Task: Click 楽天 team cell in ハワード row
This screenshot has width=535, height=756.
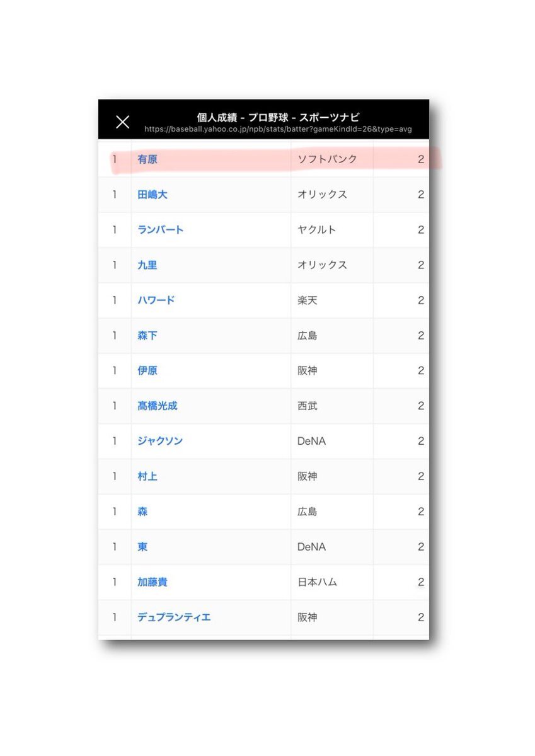Action: click(x=332, y=301)
